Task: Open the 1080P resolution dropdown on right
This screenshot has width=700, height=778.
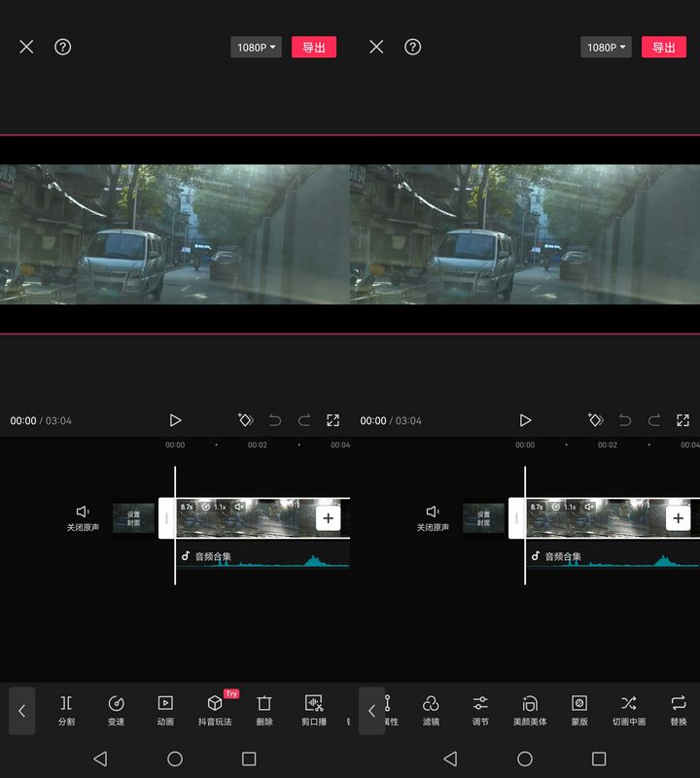Action: coord(606,47)
